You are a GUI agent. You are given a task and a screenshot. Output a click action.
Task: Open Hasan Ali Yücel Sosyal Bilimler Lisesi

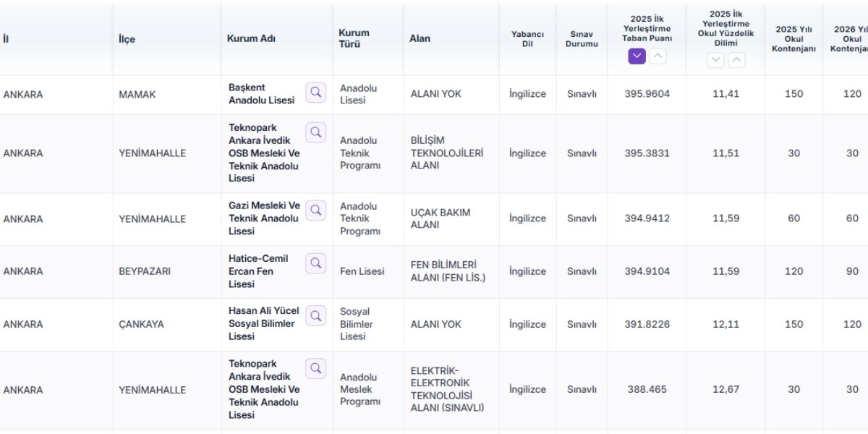(x=264, y=323)
